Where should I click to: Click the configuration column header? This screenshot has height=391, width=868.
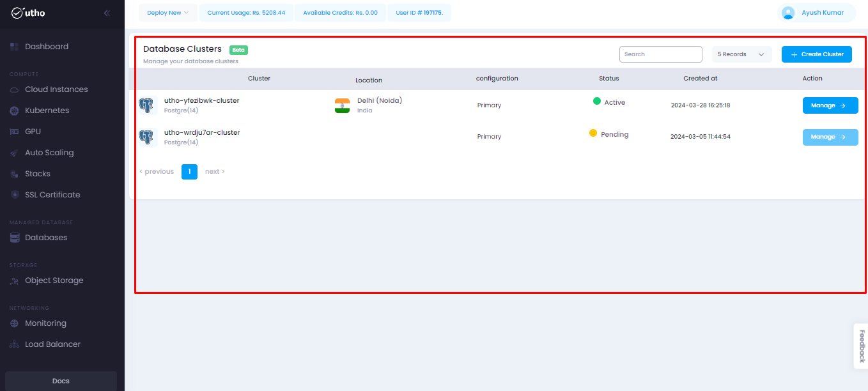pos(497,79)
